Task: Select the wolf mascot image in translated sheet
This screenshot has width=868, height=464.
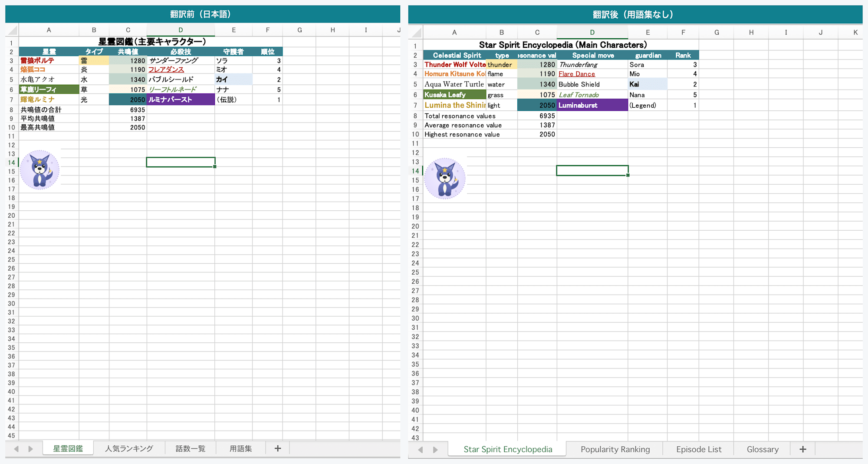Action: click(x=445, y=179)
